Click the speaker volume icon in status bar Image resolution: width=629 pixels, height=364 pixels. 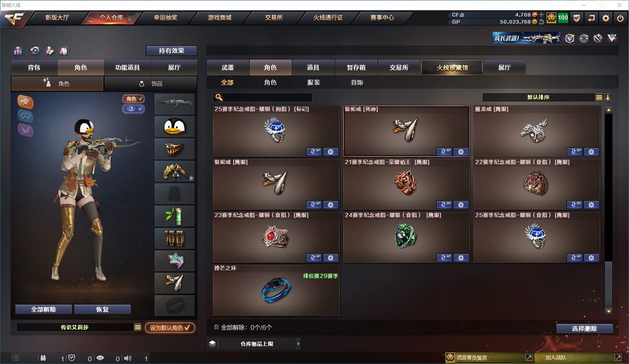[x=128, y=358]
